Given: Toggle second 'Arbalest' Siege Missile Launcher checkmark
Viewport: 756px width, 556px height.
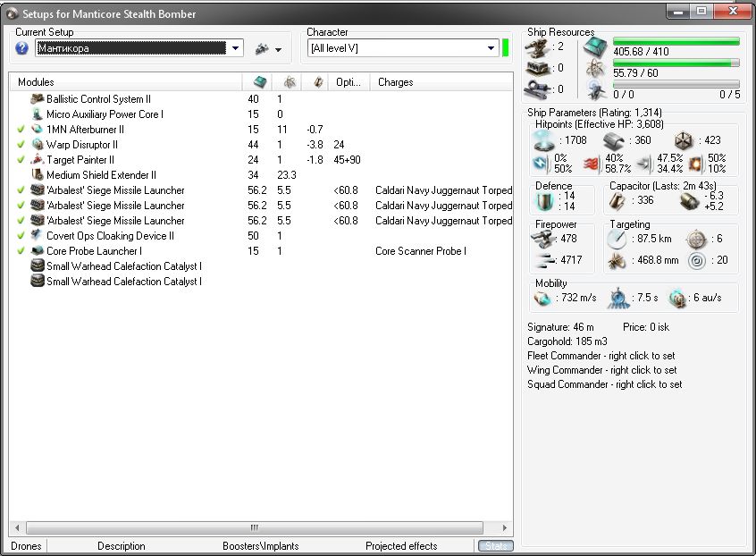Looking at the screenshot, I should [21, 206].
